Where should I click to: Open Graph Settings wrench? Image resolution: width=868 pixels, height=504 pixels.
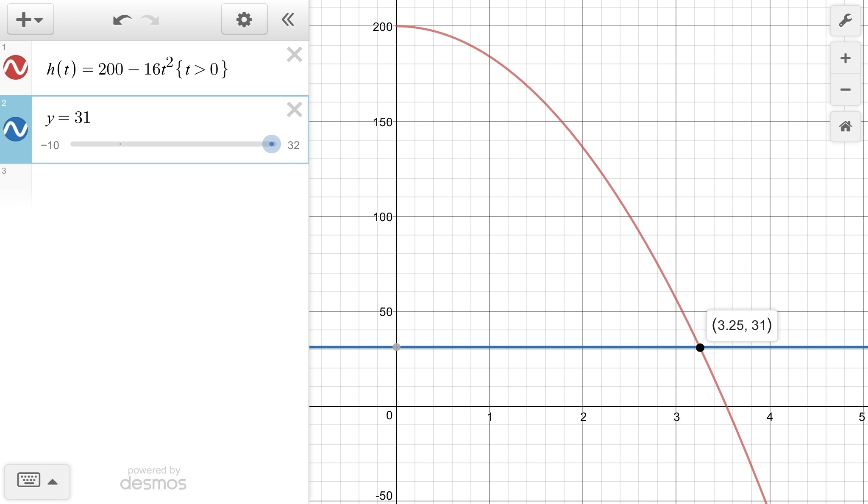click(845, 20)
